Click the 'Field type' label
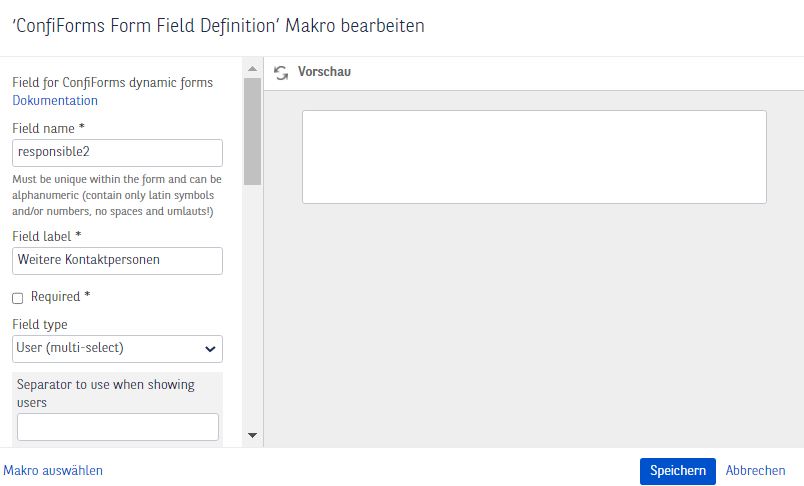The image size is (804, 486). click(x=39, y=325)
